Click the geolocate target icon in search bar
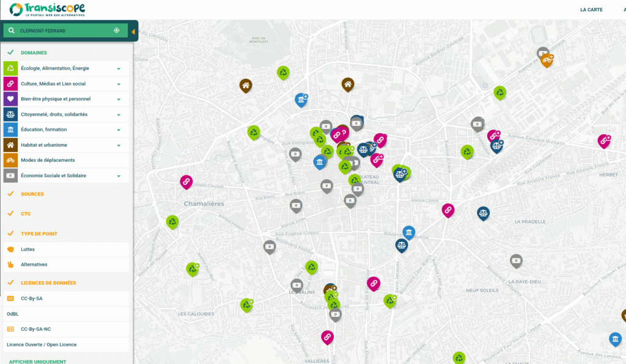This screenshot has height=364, width=626. coord(117,31)
